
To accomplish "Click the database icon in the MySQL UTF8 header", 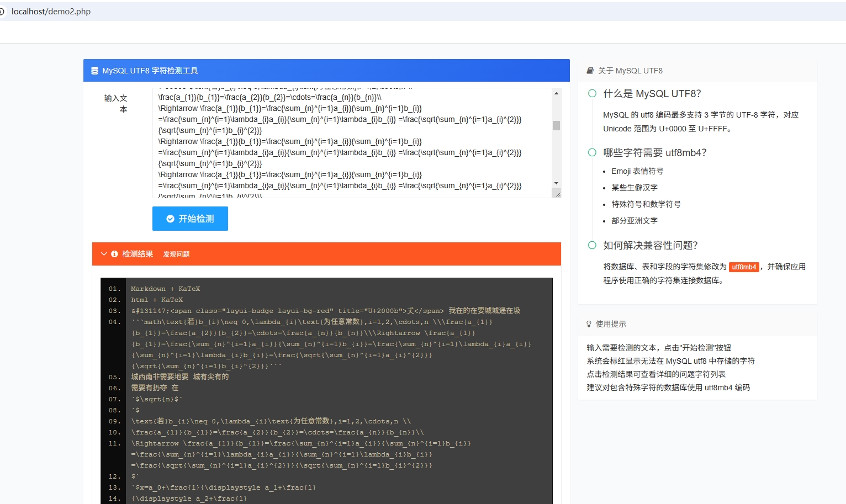I will pyautogui.click(x=94, y=71).
